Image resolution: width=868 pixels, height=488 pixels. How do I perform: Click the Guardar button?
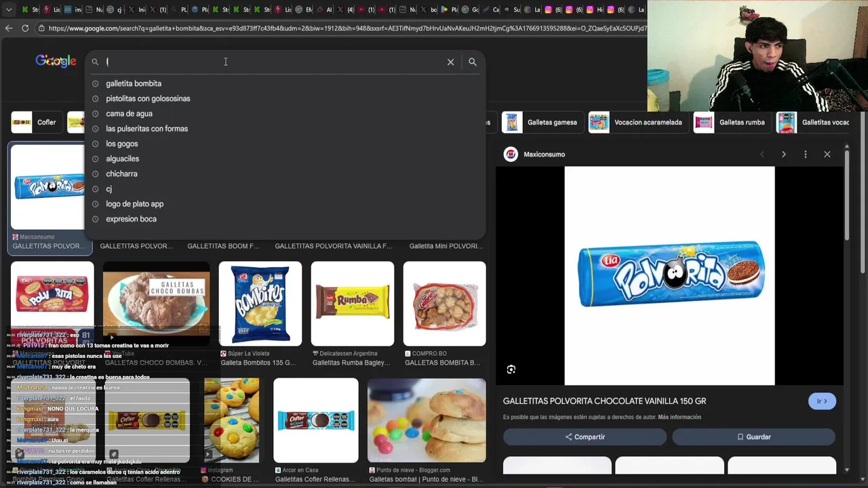click(753, 437)
